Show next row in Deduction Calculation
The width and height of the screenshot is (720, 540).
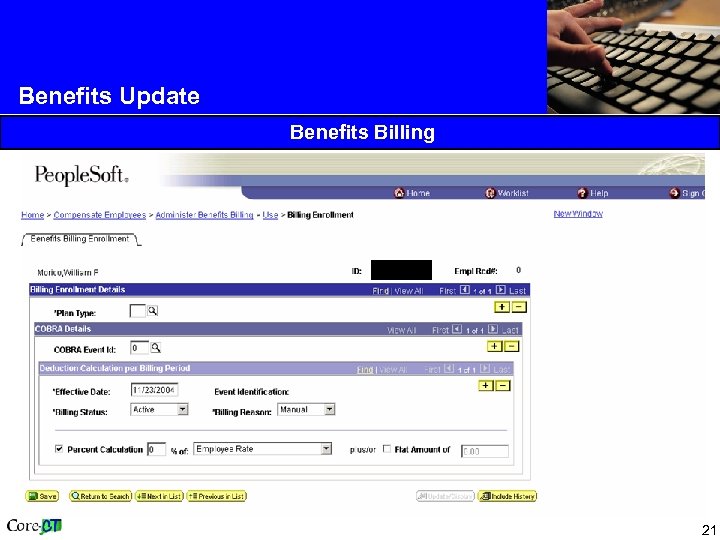485,368
